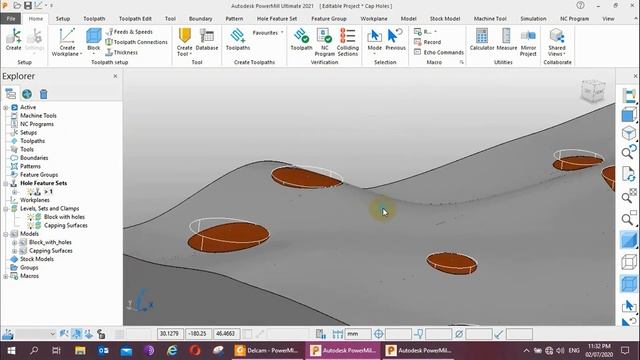Toggle light bulb of Capping Surfaces level

[30, 225]
